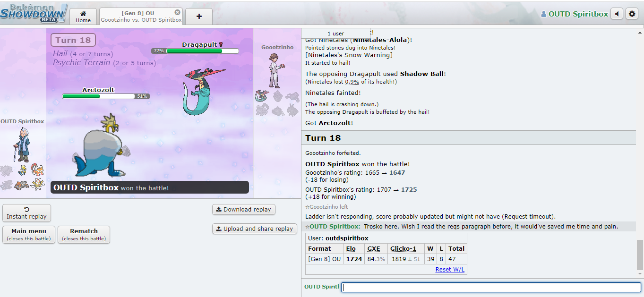Click the GXE column header

tap(374, 248)
